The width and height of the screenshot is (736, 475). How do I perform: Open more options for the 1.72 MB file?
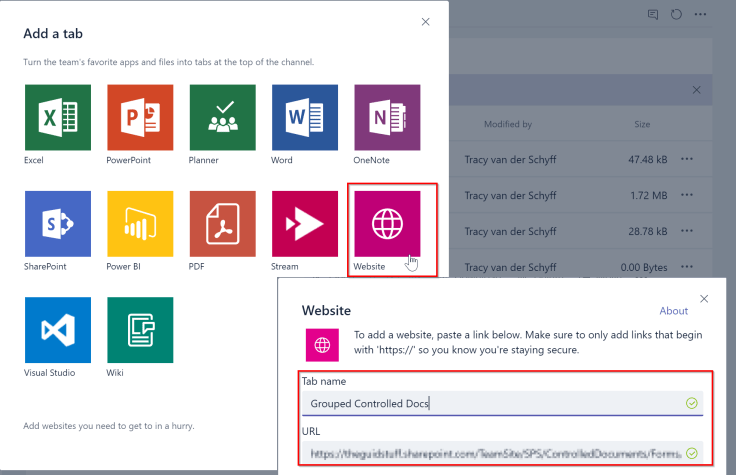point(687,195)
